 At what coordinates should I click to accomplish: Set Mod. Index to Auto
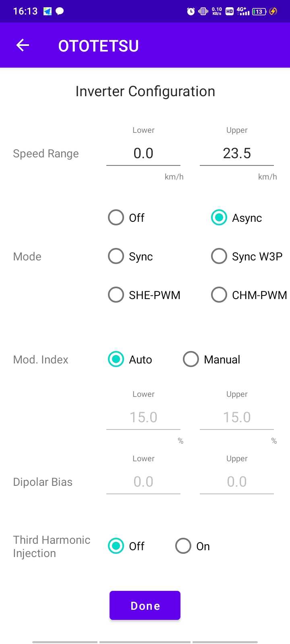(x=116, y=359)
